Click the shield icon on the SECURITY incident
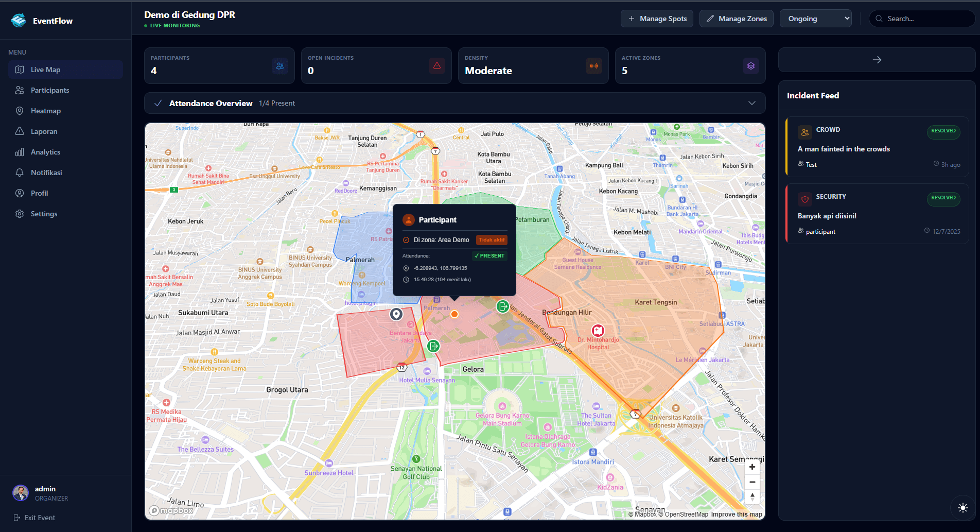980x532 pixels. [x=804, y=199]
